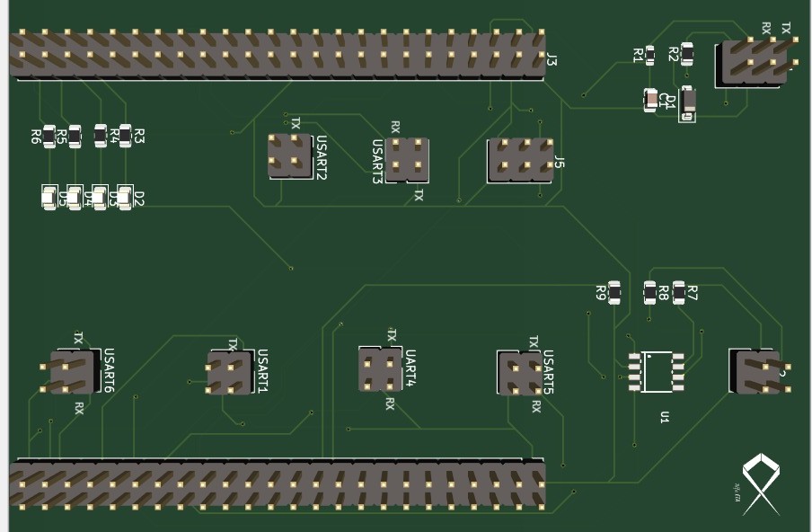
Task: Select resistor R3
Action: pyautogui.click(x=126, y=136)
